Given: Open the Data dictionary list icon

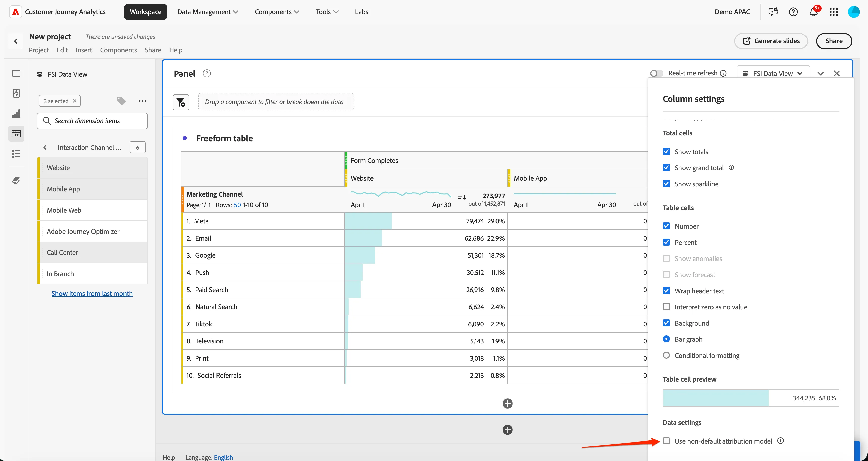Looking at the screenshot, I should 16,154.
